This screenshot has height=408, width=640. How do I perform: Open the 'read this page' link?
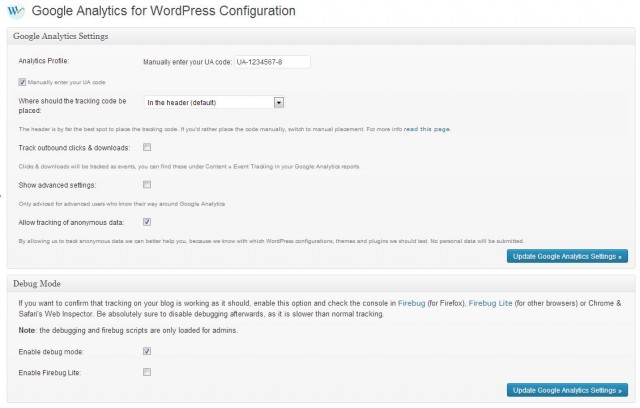[427, 129]
